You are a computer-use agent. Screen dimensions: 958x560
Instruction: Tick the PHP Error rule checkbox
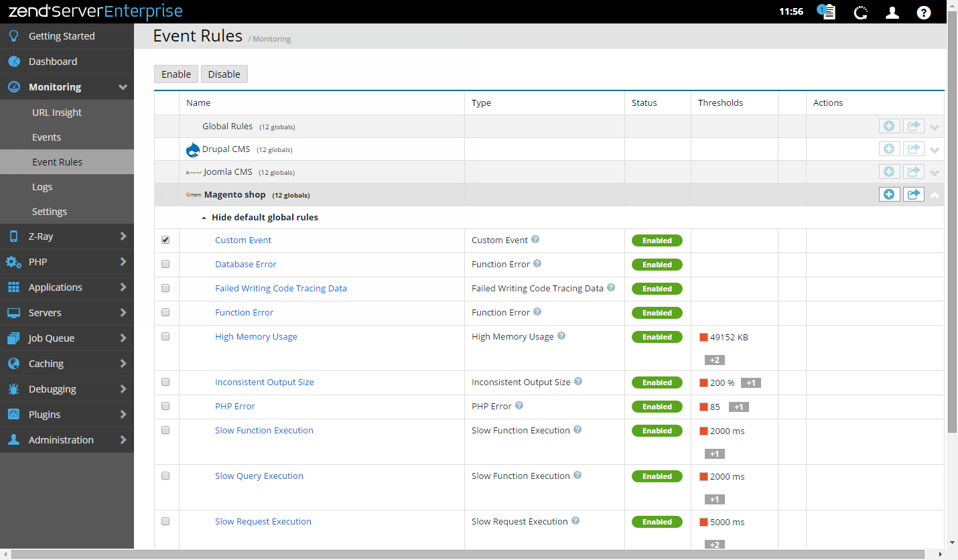click(165, 406)
